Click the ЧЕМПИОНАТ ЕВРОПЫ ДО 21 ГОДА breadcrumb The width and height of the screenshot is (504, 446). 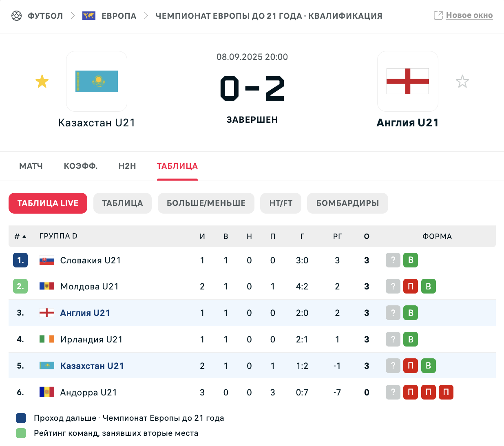click(x=269, y=16)
